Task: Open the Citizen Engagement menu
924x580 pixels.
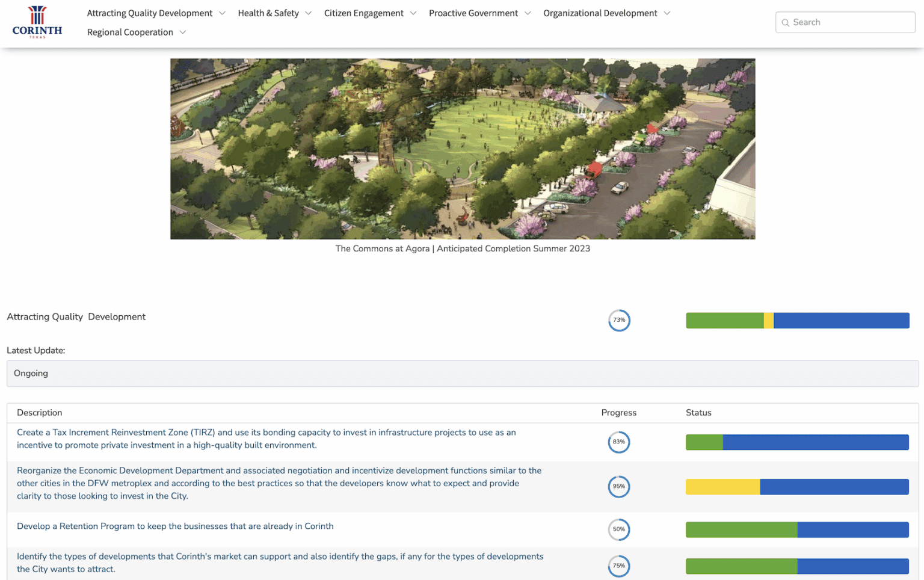Action: (x=364, y=13)
